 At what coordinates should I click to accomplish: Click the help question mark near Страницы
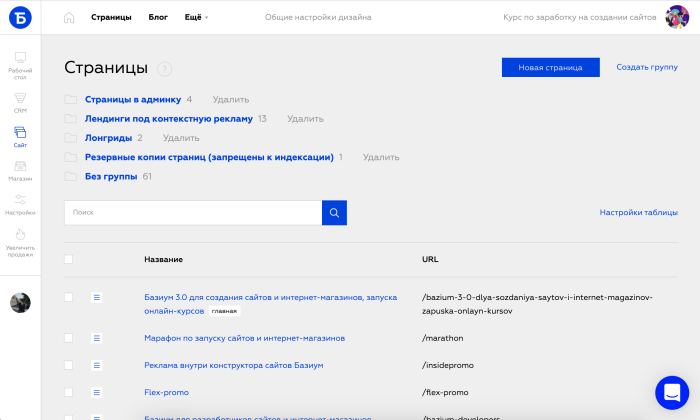(x=164, y=69)
